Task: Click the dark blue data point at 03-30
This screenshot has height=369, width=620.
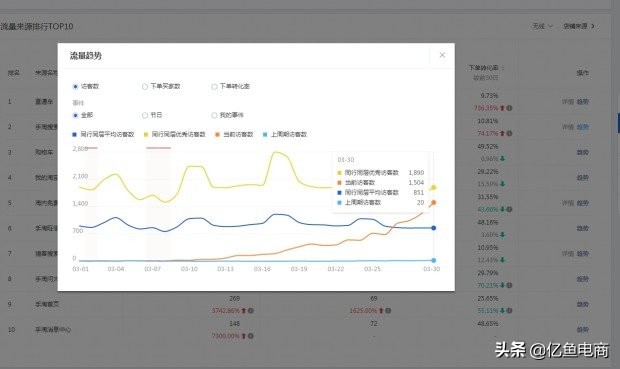Action: pyautogui.click(x=433, y=228)
